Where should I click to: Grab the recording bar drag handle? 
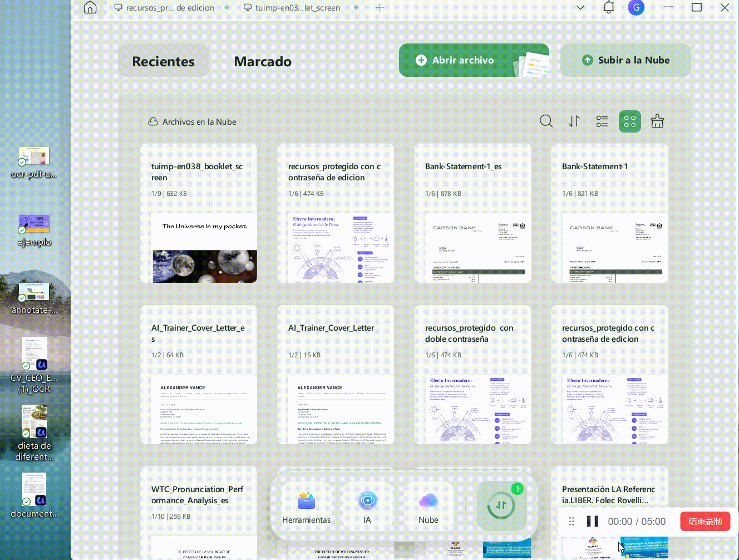[572, 522]
